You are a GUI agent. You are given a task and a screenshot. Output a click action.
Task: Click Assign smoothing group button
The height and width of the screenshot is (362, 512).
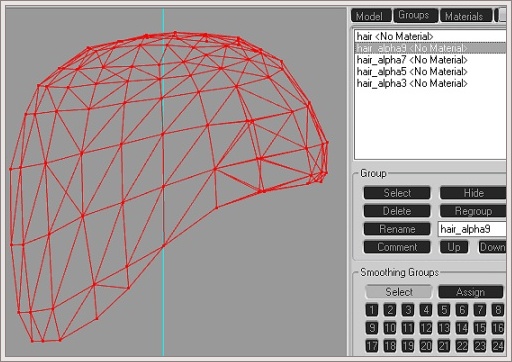pyautogui.click(x=471, y=292)
